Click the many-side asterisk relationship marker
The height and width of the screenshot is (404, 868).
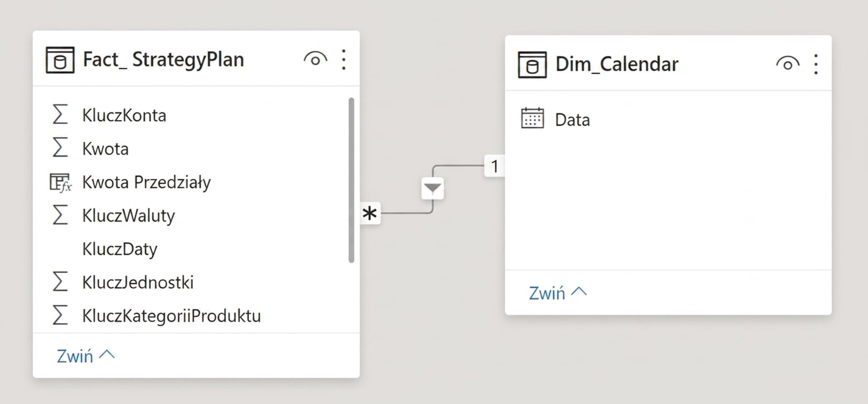pyautogui.click(x=370, y=213)
